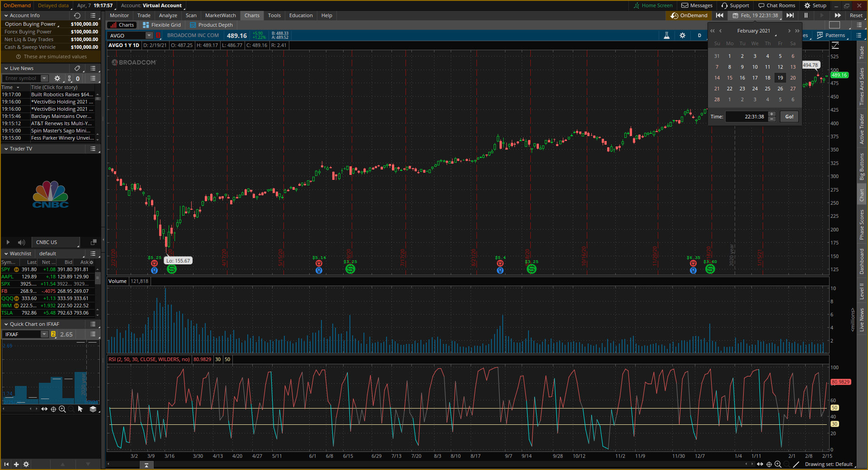Image resolution: width=868 pixels, height=470 pixels.
Task: Click the Enter symbol field in Live News
Action: [x=21, y=78]
